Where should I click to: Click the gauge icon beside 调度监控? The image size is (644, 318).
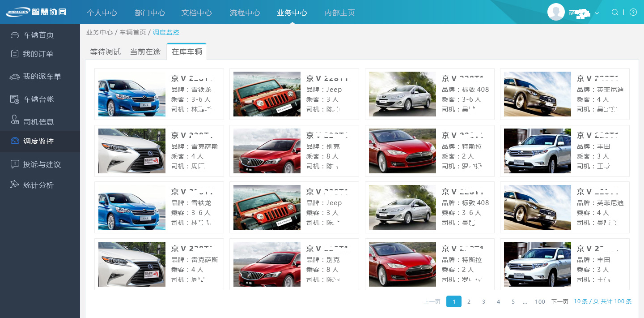click(15, 141)
